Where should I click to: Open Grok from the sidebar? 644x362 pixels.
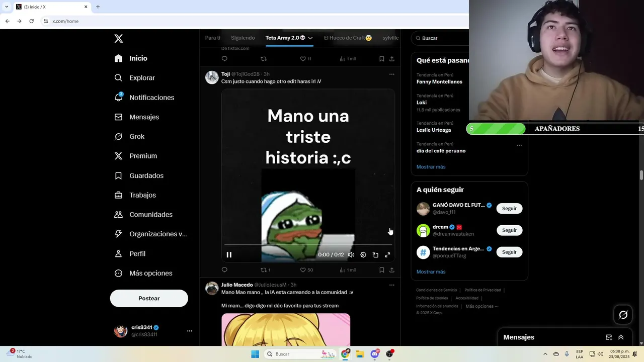tap(129, 136)
